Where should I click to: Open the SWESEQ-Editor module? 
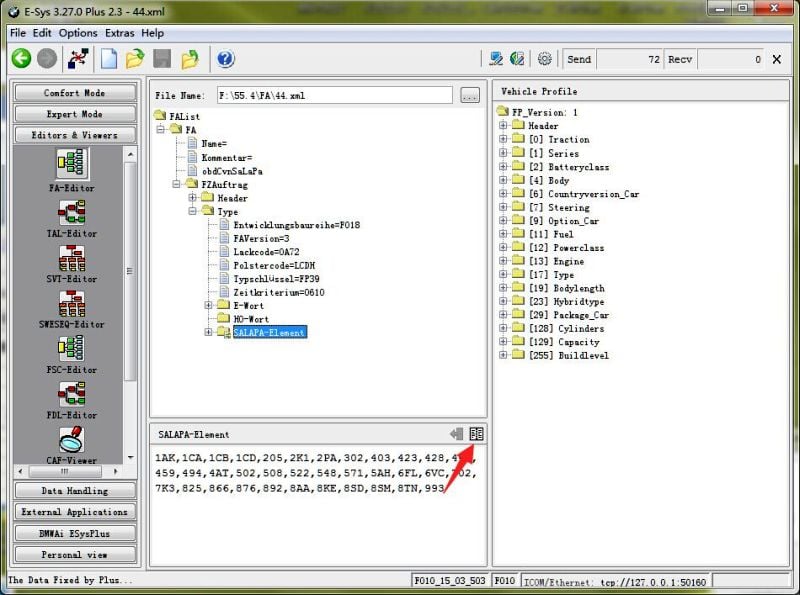(x=71, y=309)
